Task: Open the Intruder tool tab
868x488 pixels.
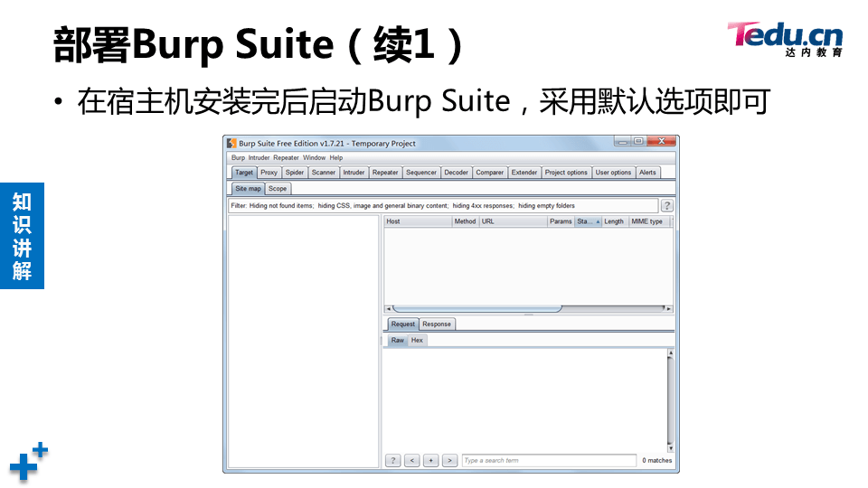Action: pos(354,173)
